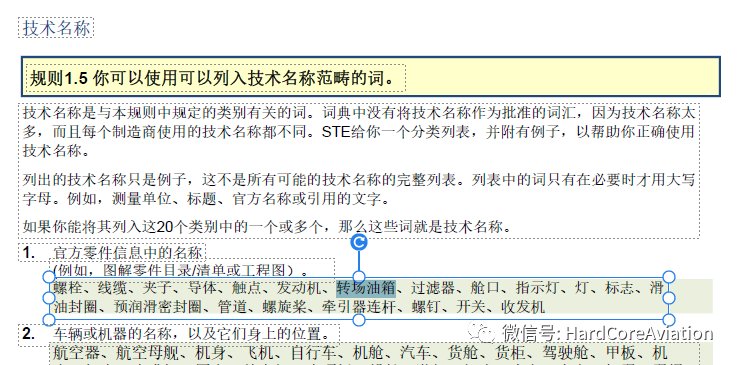This screenshot has height=365, width=737.
Task: Click the rotation handle above the selected text box
Action: tap(359, 242)
